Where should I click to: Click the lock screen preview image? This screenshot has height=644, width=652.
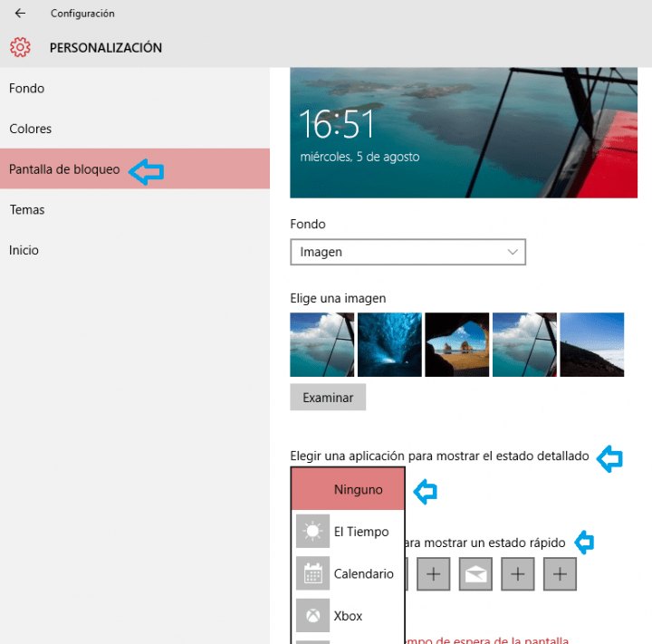(464, 132)
